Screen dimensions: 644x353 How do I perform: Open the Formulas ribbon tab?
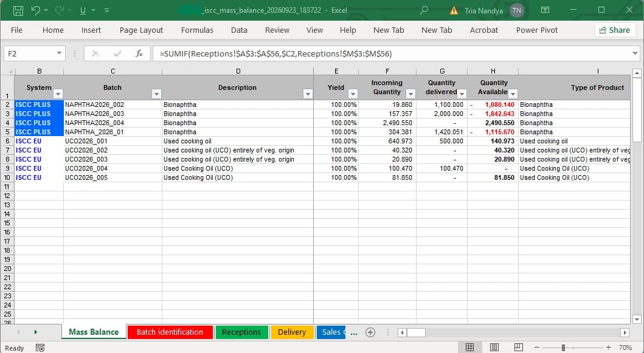[x=197, y=30]
